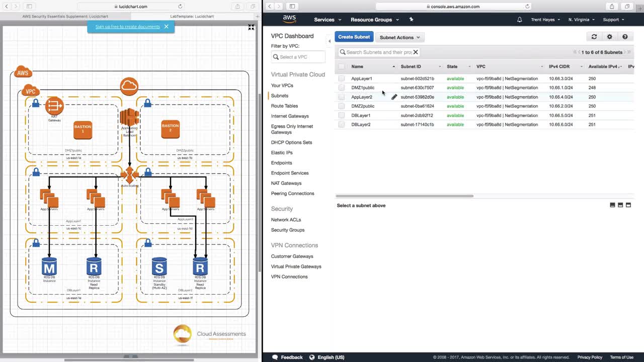The width and height of the screenshot is (644, 362).
Task: Show all tabs in AWS Safari window
Action: point(627,7)
